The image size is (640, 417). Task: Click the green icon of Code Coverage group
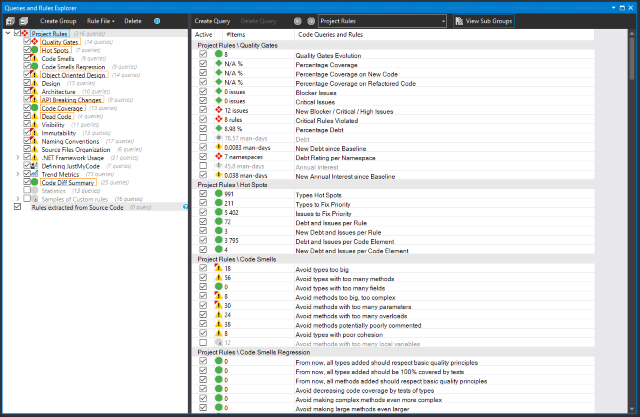tap(35, 108)
